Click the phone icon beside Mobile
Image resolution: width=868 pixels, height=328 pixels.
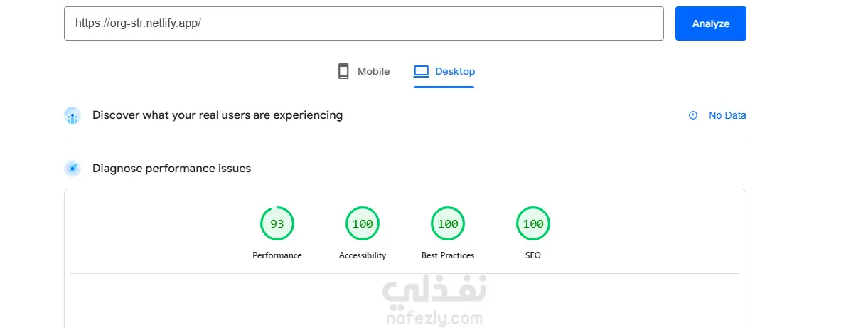pyautogui.click(x=343, y=71)
